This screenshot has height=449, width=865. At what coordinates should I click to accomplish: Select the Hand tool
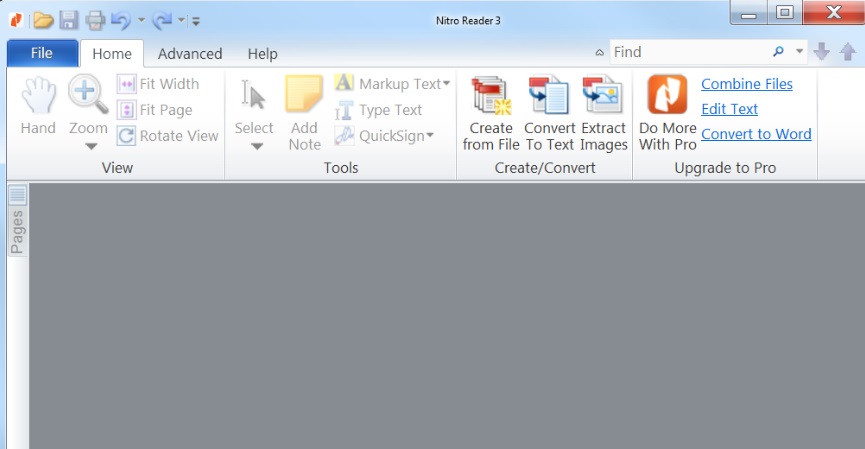click(x=38, y=105)
